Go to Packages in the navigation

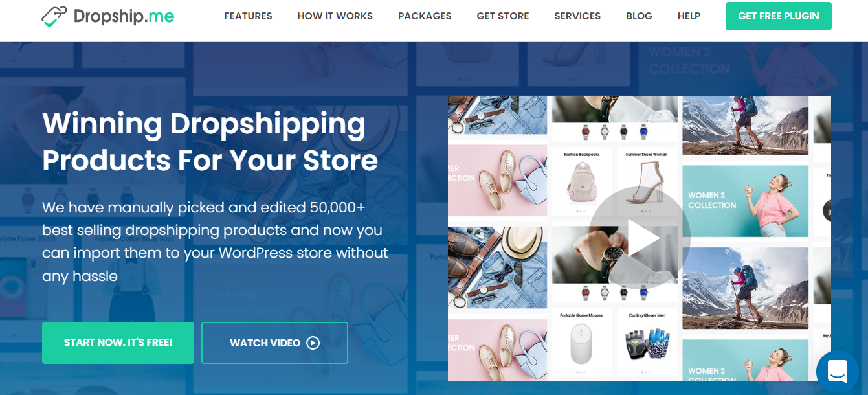pyautogui.click(x=425, y=16)
